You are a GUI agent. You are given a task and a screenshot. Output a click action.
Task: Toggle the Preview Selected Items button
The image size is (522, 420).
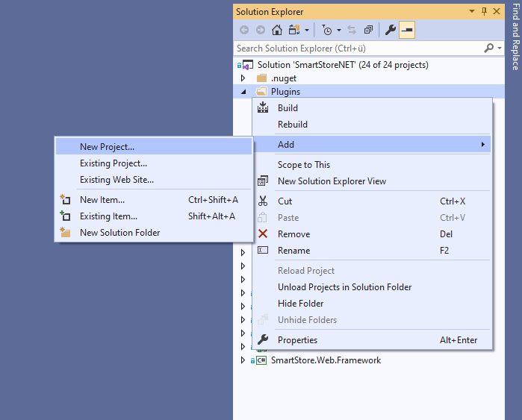tap(407, 30)
